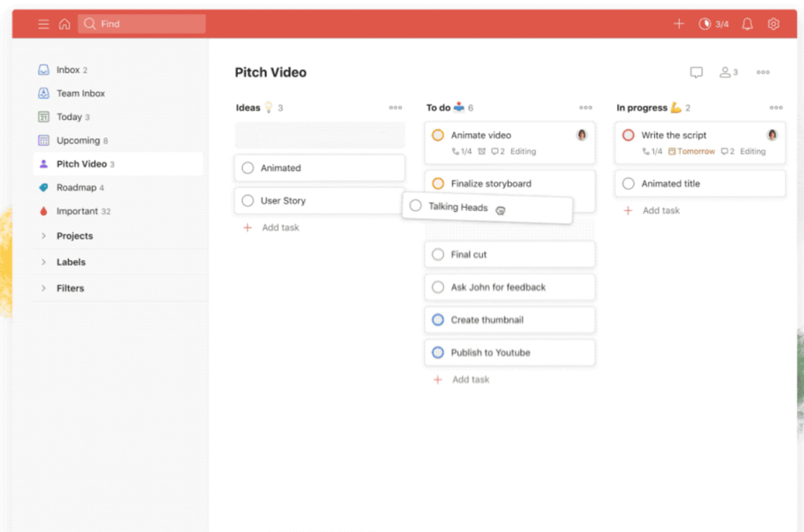The height and width of the screenshot is (532, 804).
Task: Open board comments via speech bubble icon
Action: pos(696,71)
